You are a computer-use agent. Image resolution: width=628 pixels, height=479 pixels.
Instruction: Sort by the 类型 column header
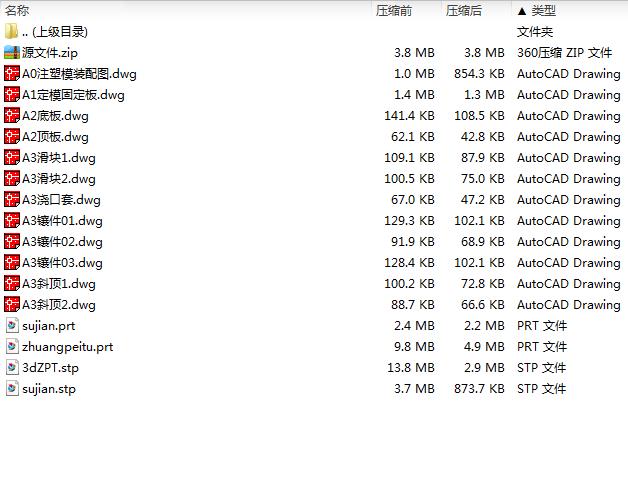543,10
